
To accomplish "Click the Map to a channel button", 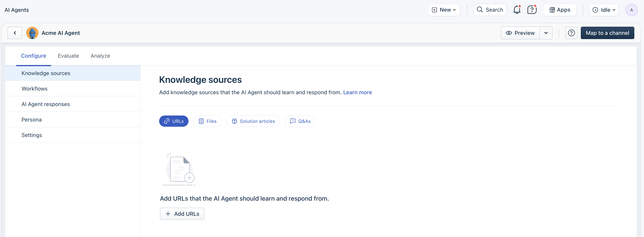I will click(607, 33).
